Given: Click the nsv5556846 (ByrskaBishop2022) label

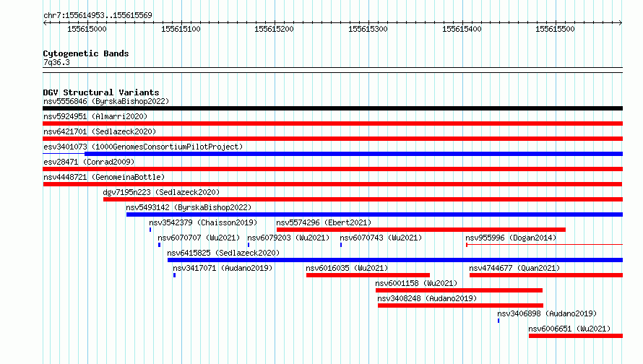Looking at the screenshot, I should click(106, 101).
